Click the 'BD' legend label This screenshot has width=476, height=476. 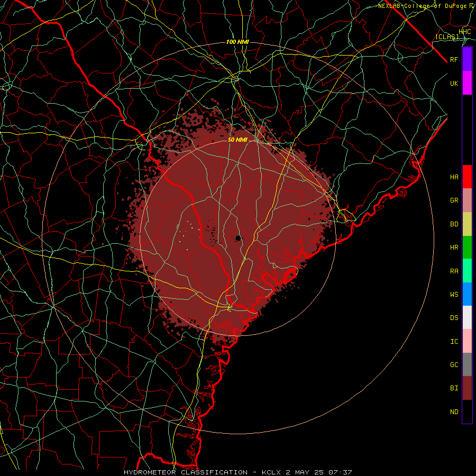click(x=454, y=224)
